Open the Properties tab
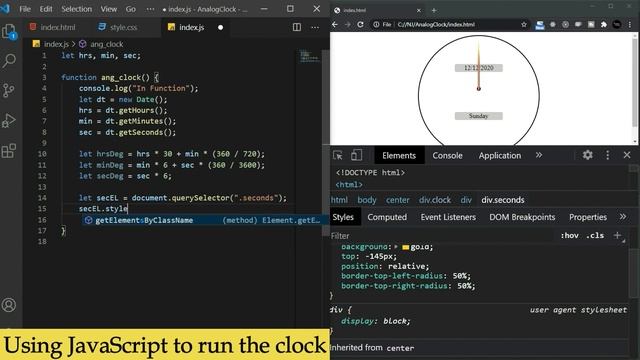 click(x=588, y=217)
